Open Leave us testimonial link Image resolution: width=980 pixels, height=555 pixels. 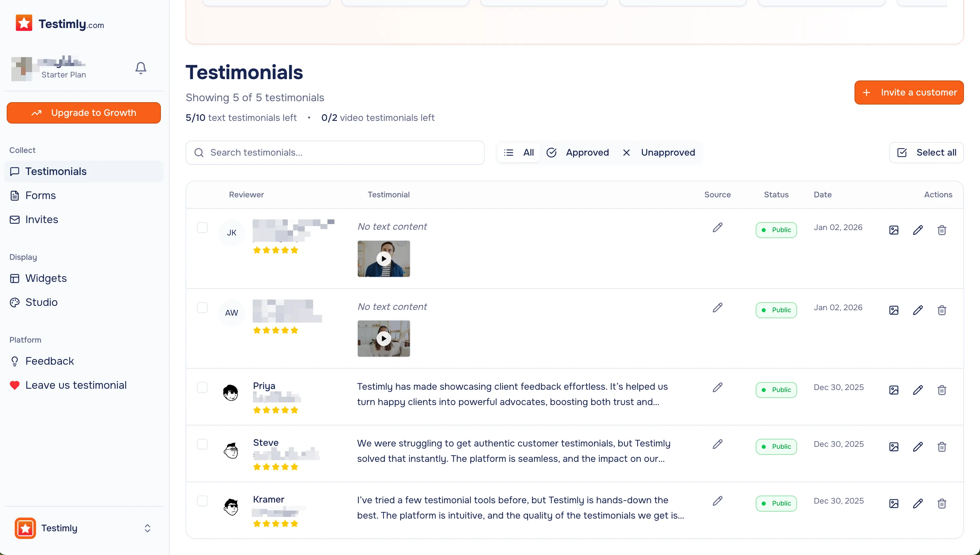tap(76, 385)
